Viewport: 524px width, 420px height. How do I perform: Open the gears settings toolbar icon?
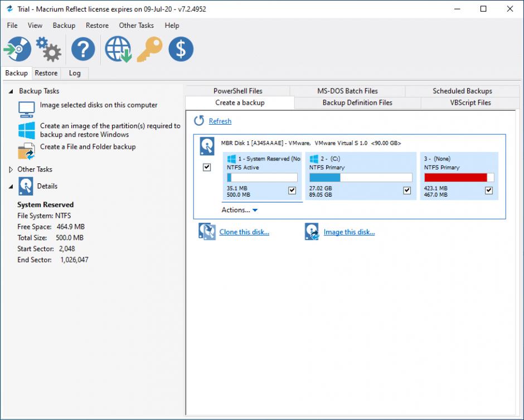pyautogui.click(x=48, y=49)
